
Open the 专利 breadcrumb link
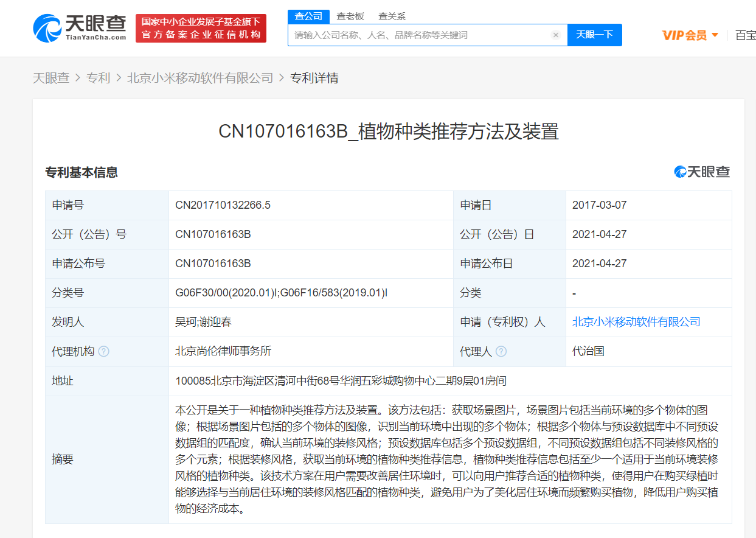pos(99,78)
